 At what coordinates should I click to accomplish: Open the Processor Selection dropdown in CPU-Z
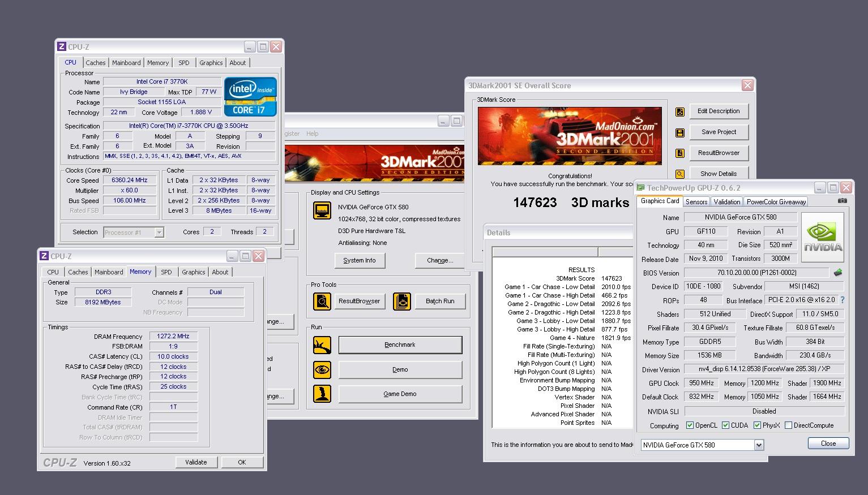[x=159, y=233]
